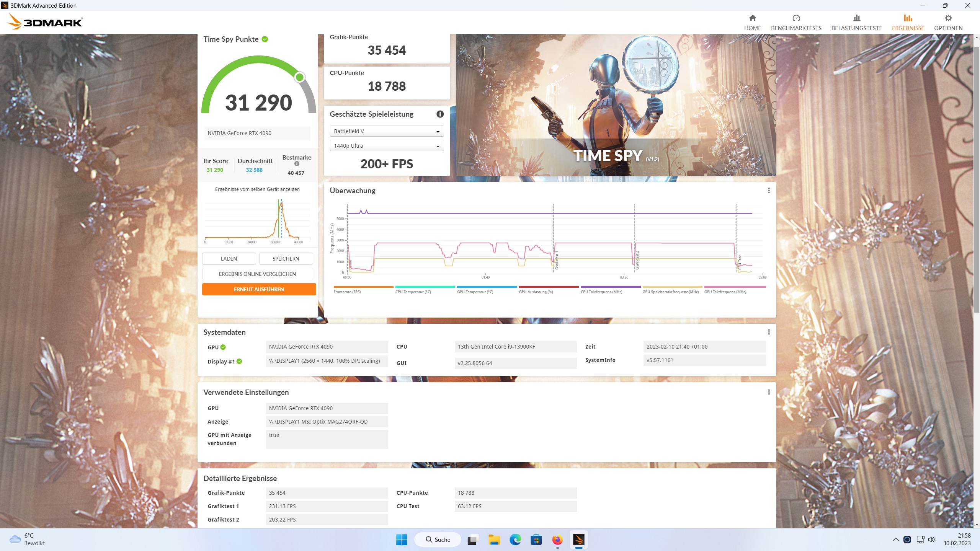Toggle GPU-Temperatur (°C) legend series
Screen dimensions: 980x551
click(475, 292)
